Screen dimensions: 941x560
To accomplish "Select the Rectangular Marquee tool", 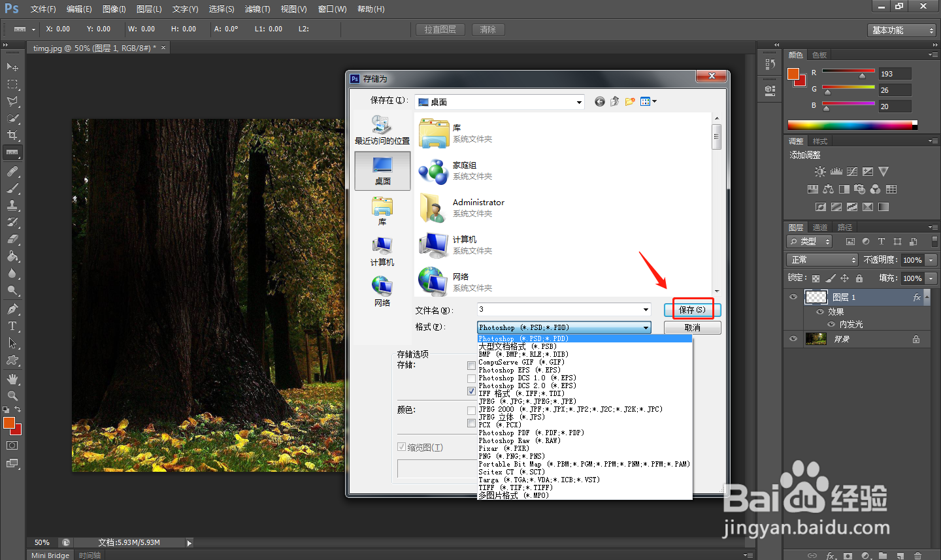I will 12,84.
